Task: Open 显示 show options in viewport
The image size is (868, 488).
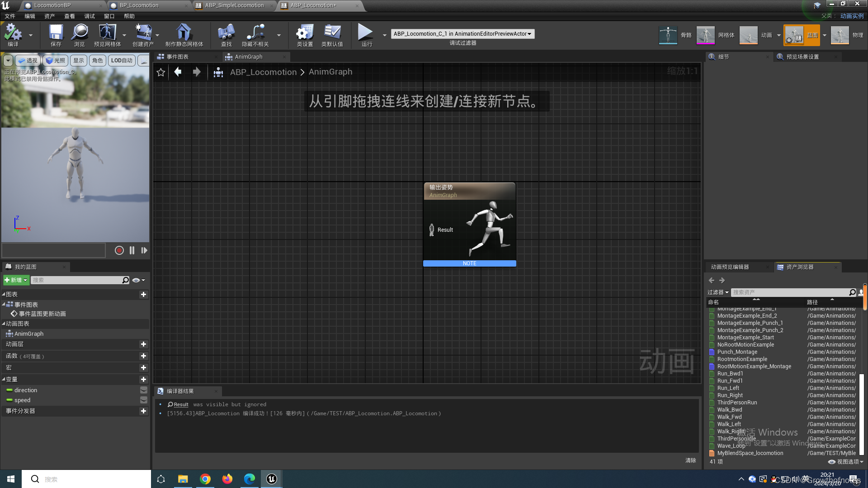Action: pos(79,61)
